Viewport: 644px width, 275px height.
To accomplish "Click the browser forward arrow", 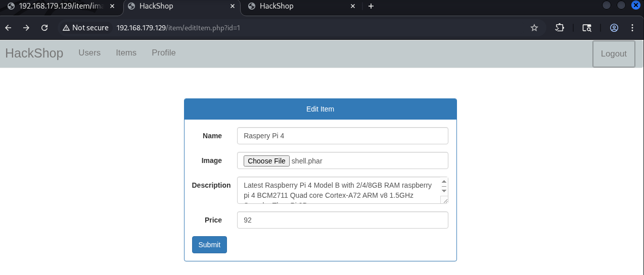I will tap(26, 28).
